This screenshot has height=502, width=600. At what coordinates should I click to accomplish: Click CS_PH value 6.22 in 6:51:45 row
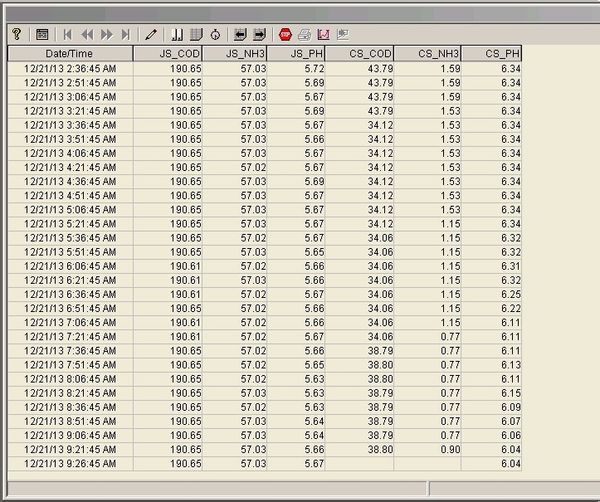point(511,309)
